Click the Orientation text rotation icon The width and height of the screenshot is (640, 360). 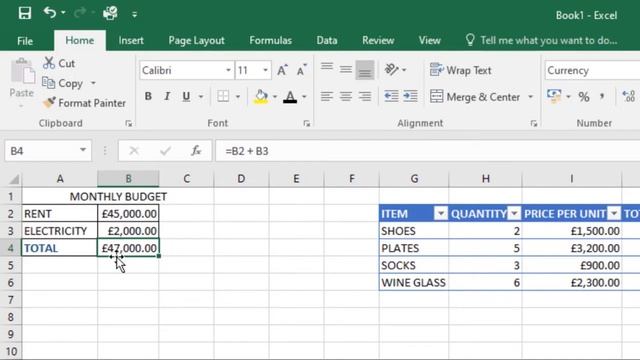point(392,70)
